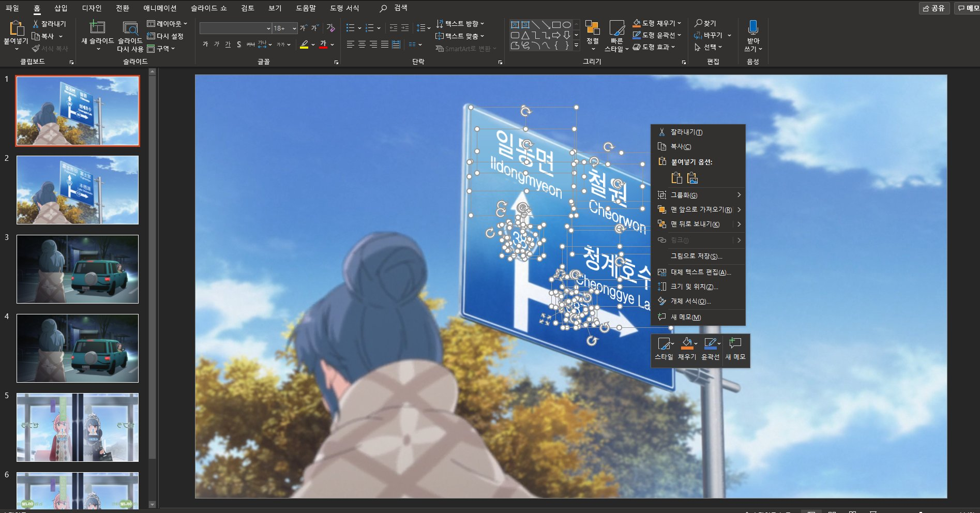Choose 그룹화 in the context menu
This screenshot has height=513, width=980.
click(x=698, y=195)
